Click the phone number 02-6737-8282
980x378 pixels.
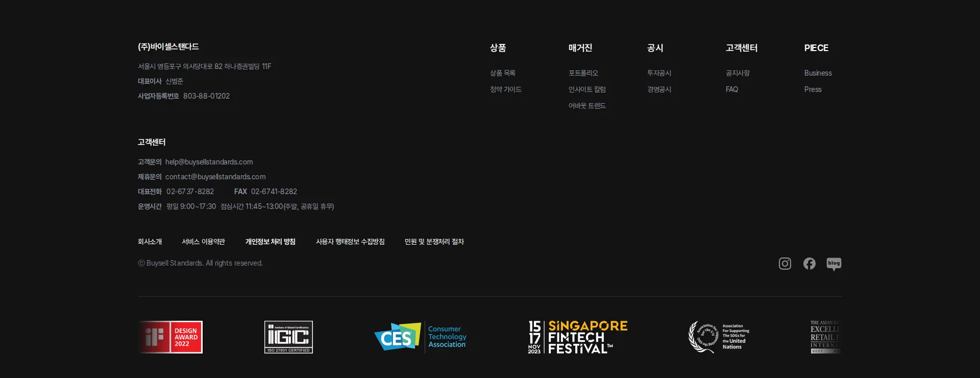(x=190, y=192)
